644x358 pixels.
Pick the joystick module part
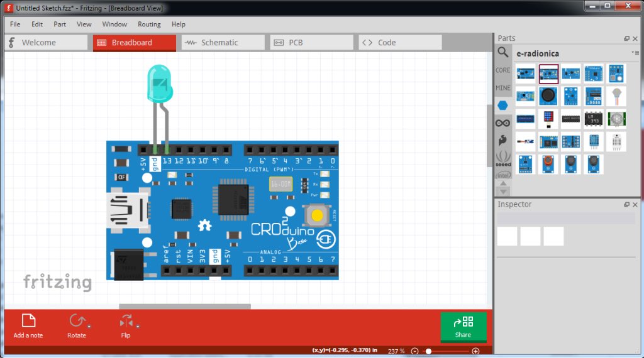pyautogui.click(x=548, y=96)
